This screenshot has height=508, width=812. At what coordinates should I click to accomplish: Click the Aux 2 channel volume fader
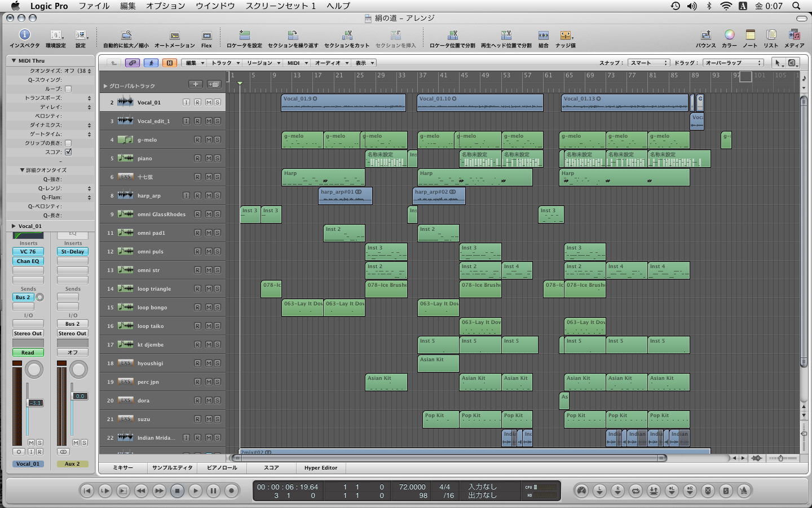[80, 396]
